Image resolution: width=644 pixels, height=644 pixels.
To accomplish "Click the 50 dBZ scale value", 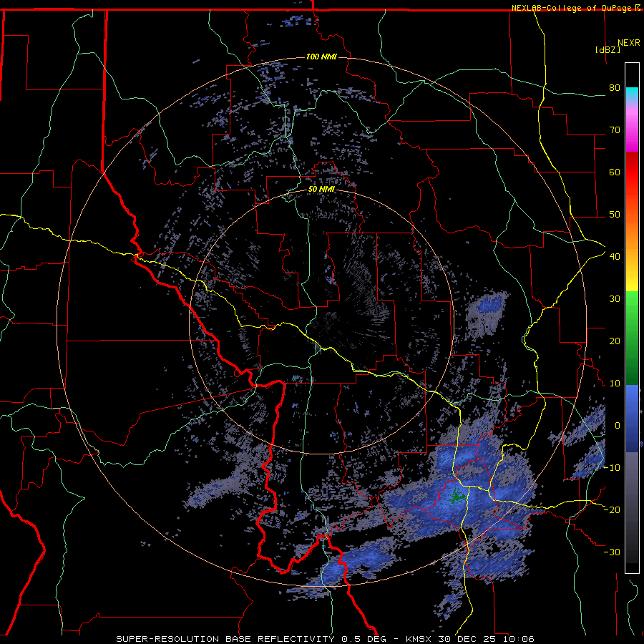I will [x=615, y=215].
